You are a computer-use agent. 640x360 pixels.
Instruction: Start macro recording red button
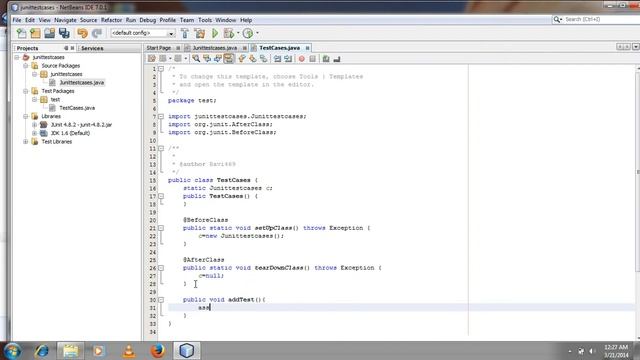point(302,59)
